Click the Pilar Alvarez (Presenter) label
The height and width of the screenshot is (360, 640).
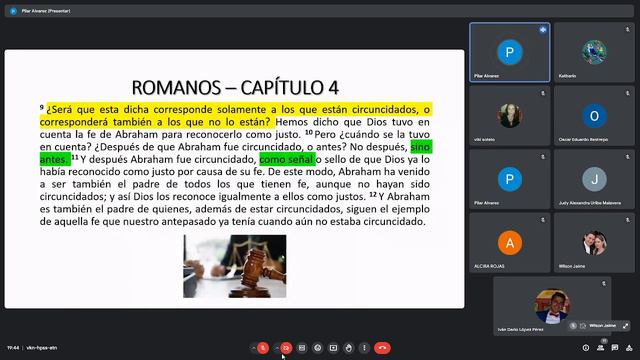pyautogui.click(x=46, y=11)
